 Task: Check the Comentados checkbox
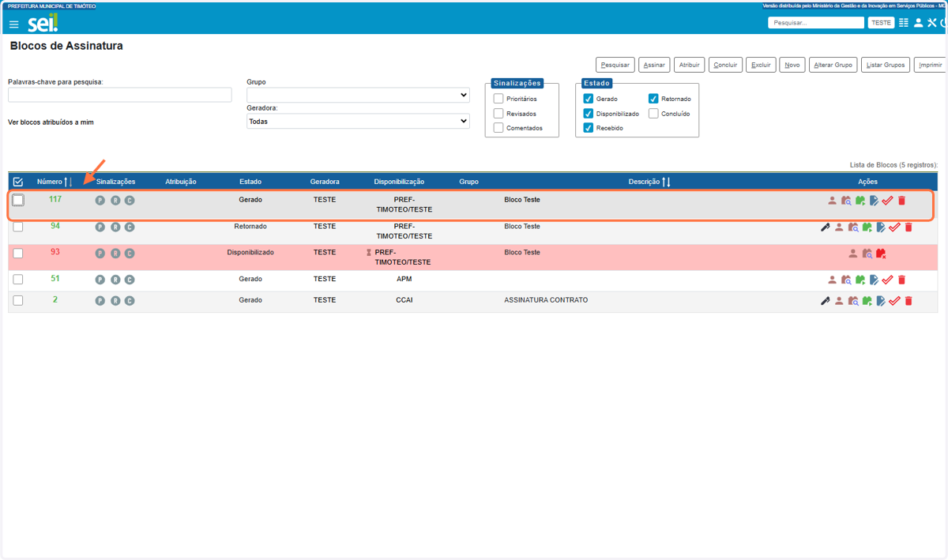point(498,128)
